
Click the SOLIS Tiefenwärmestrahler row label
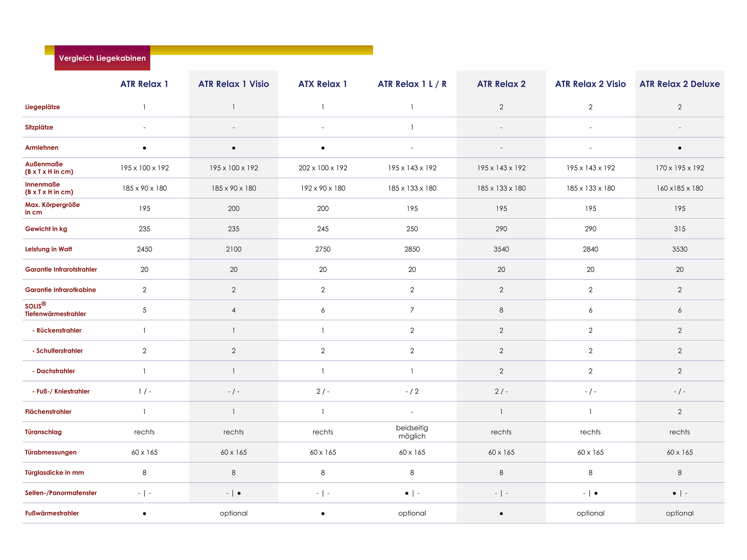55,310
